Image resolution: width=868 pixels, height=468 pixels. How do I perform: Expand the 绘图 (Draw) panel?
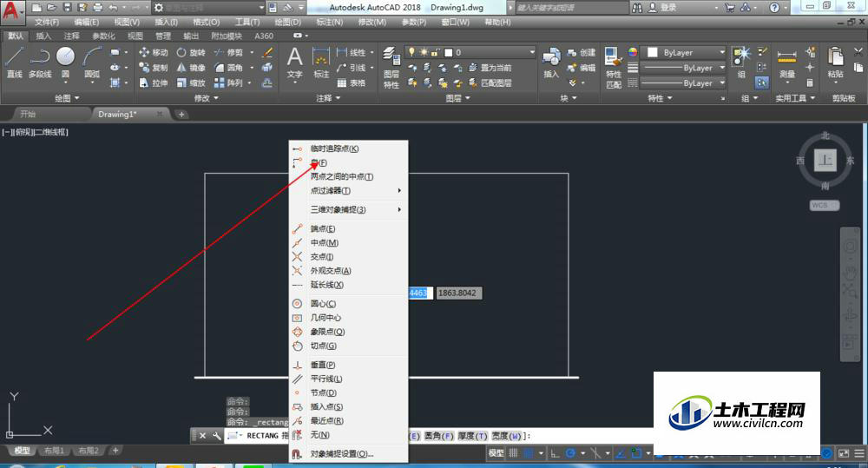[x=67, y=98]
